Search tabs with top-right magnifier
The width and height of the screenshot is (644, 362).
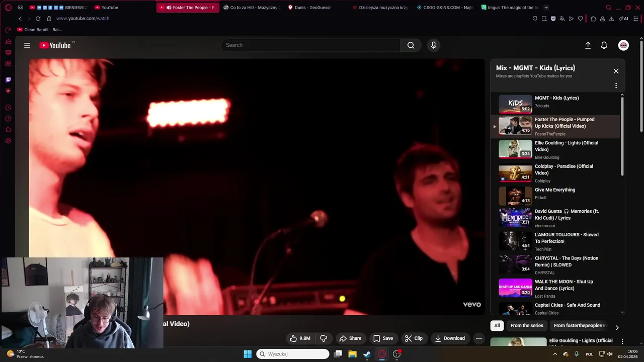pyautogui.click(x=608, y=8)
